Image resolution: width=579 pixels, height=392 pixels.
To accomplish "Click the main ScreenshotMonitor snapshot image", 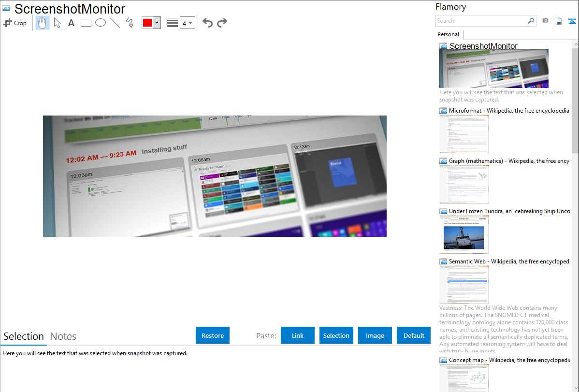I will [215, 176].
